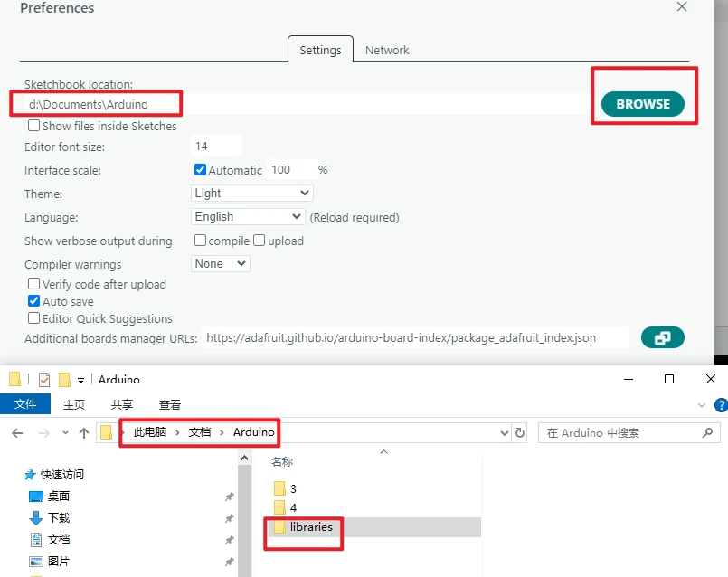Click the new folder quick access icon
This screenshot has width=728, height=577.
click(x=64, y=380)
